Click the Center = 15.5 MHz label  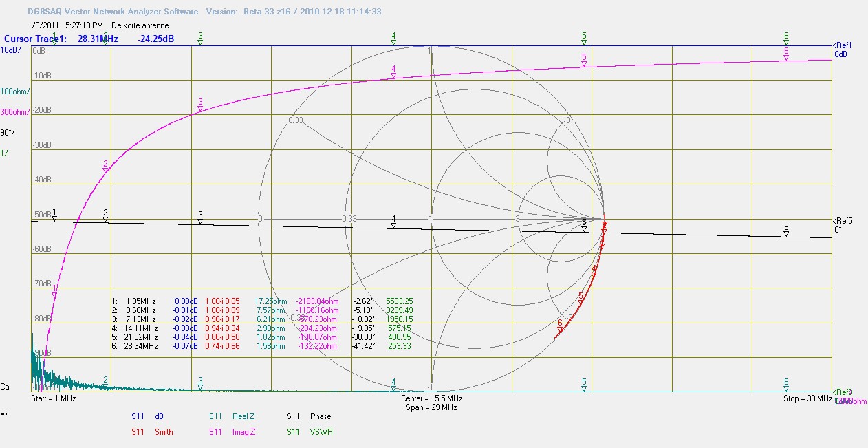pos(432,398)
